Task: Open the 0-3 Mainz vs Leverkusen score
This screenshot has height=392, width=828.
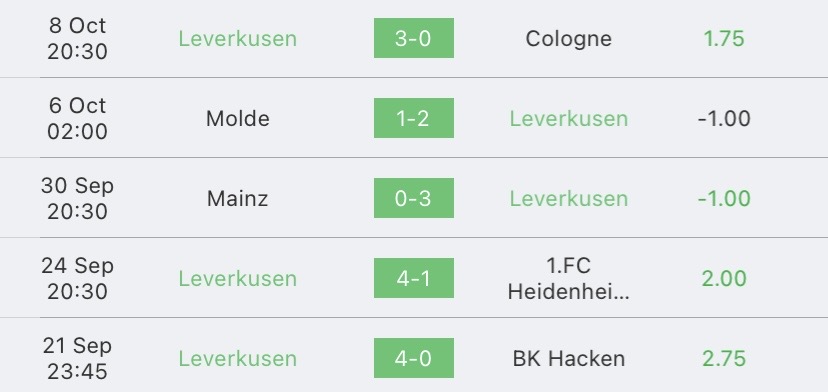Action: tap(413, 198)
